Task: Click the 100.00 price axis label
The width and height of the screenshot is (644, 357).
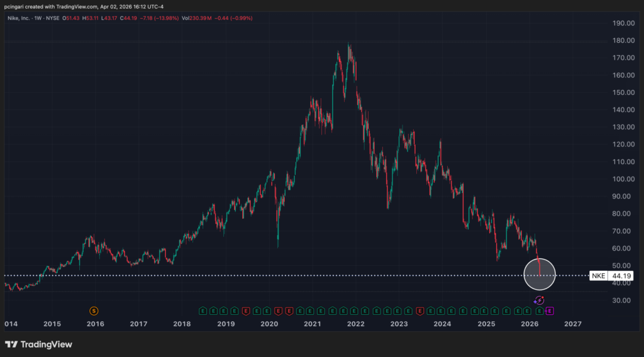Action: (623, 179)
